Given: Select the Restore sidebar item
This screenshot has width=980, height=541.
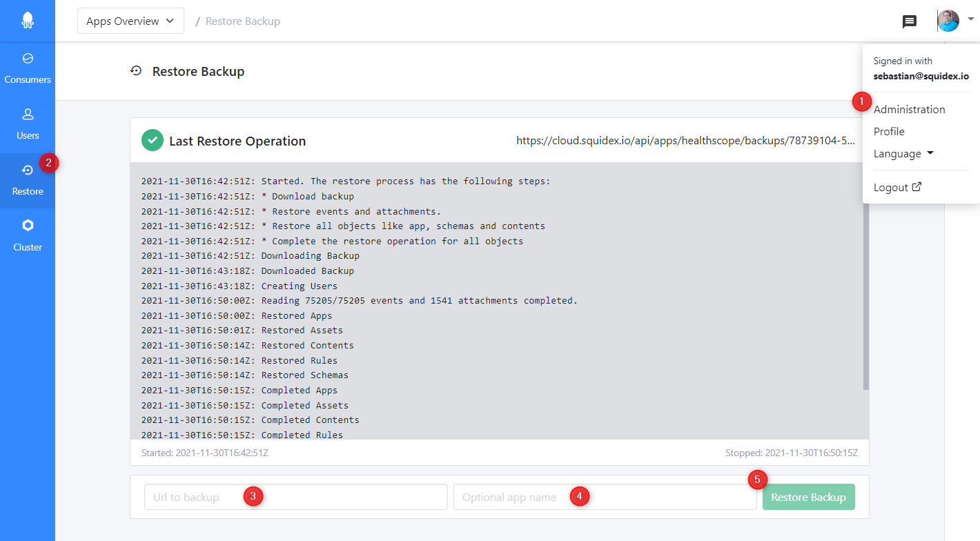Looking at the screenshot, I should point(28,181).
